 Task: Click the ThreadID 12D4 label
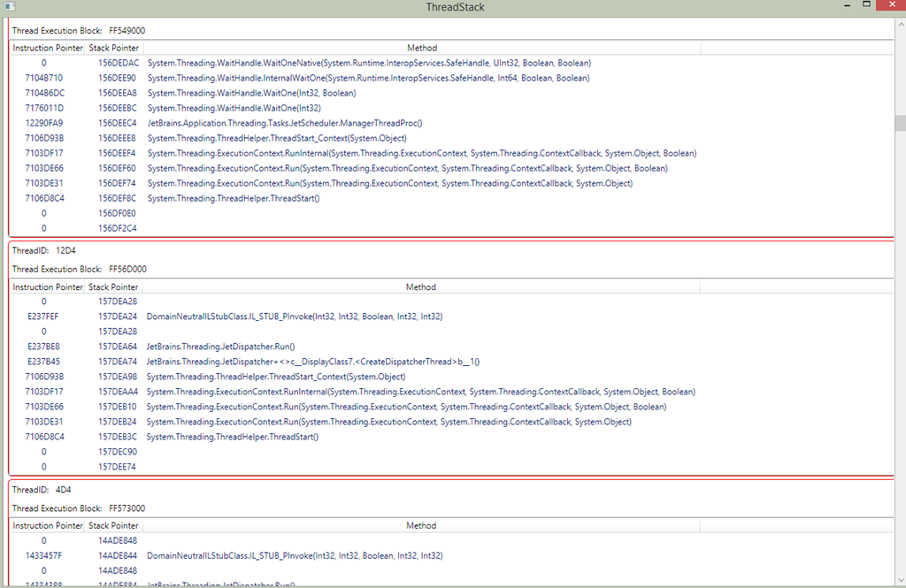[43, 250]
